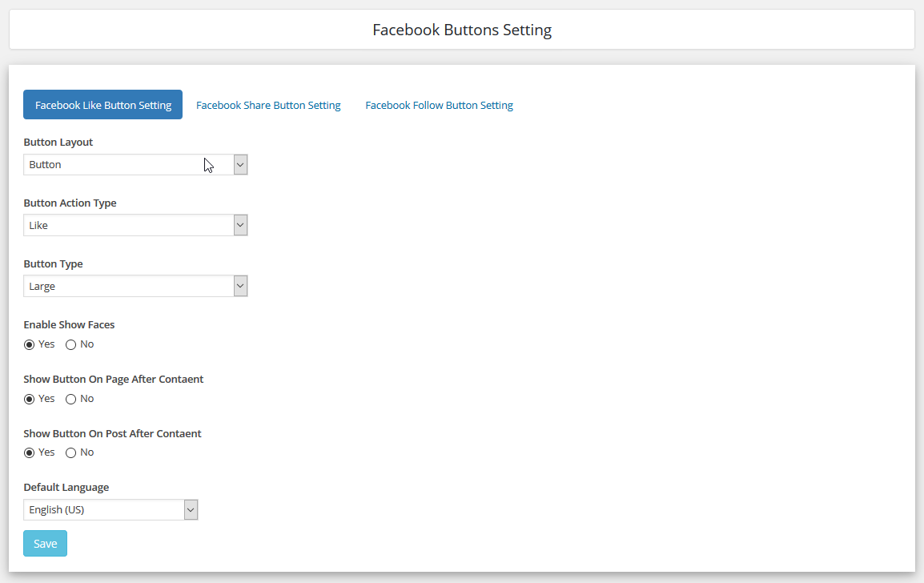The width and height of the screenshot is (924, 583).
Task: Open the Default Language dropdown
Action: point(110,510)
